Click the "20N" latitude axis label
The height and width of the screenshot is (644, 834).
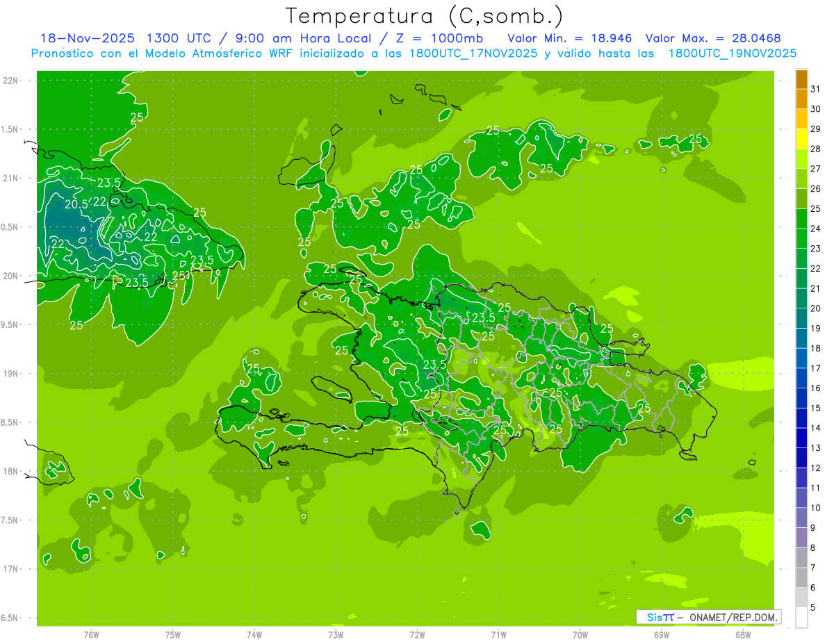(x=12, y=276)
